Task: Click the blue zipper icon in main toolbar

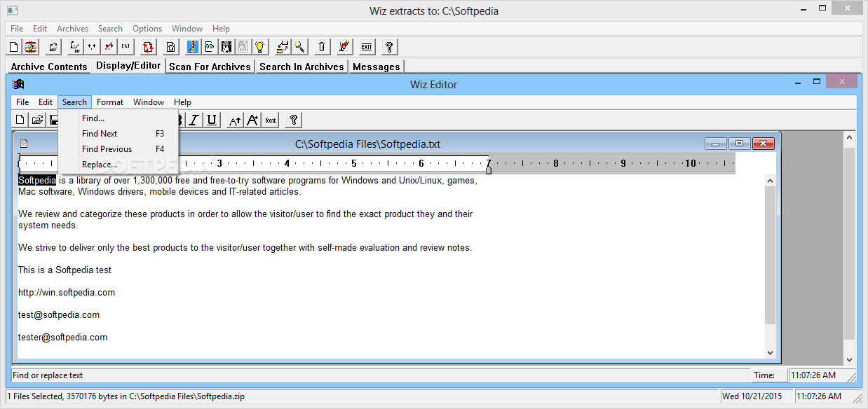Action: 193,47
